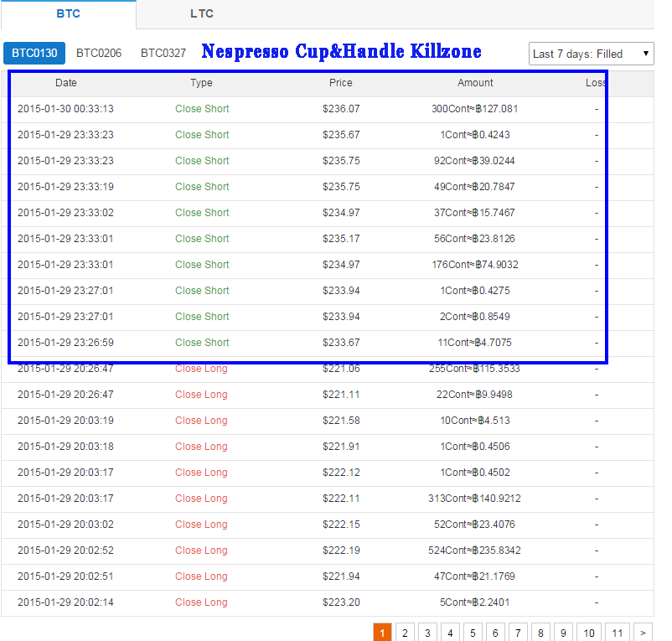Select amount 2Cont≈฿0.8549
This screenshot has height=641, width=672.
(475, 317)
